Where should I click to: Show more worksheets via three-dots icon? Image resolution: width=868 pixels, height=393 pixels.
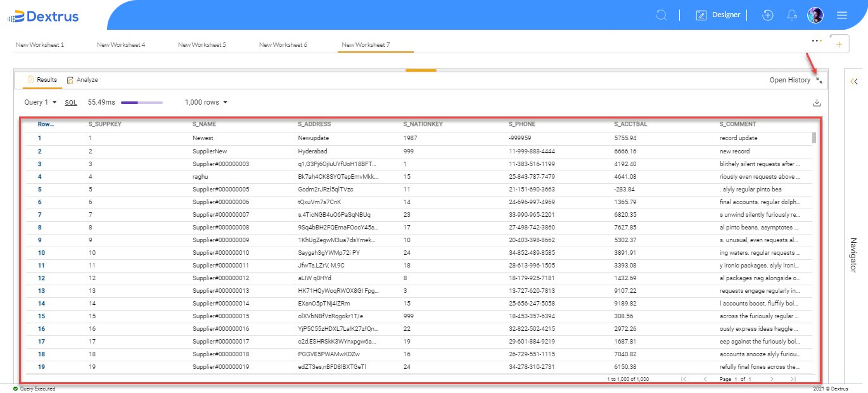click(x=817, y=40)
